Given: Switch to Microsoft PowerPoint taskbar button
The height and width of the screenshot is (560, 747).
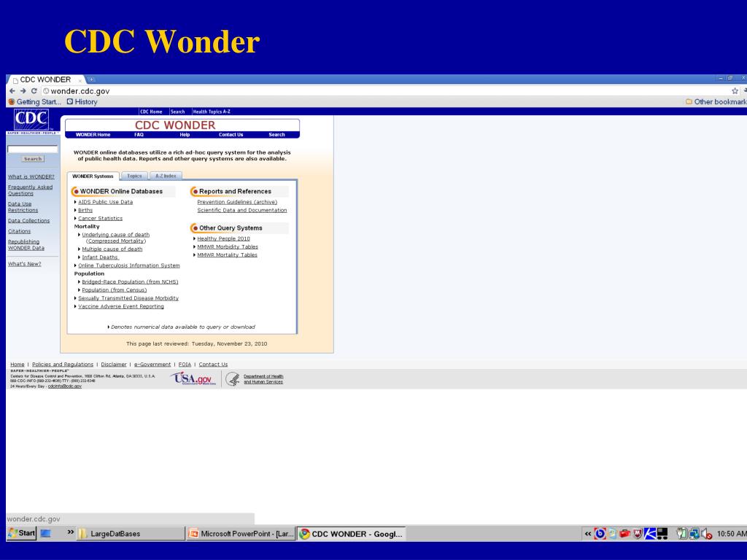Looking at the screenshot, I should (x=241, y=533).
